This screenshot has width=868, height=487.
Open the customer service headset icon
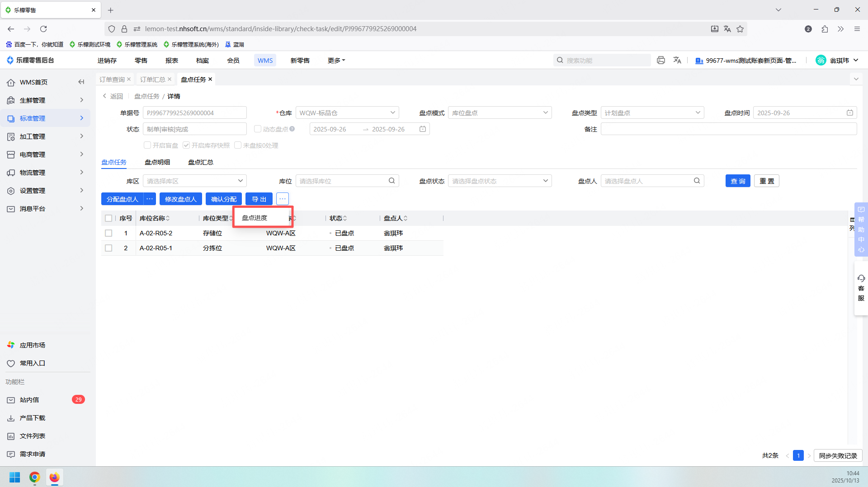[x=861, y=278]
